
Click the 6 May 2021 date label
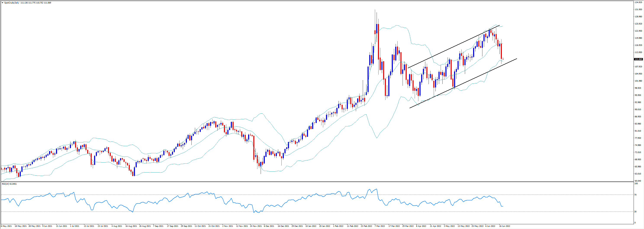click(6, 226)
